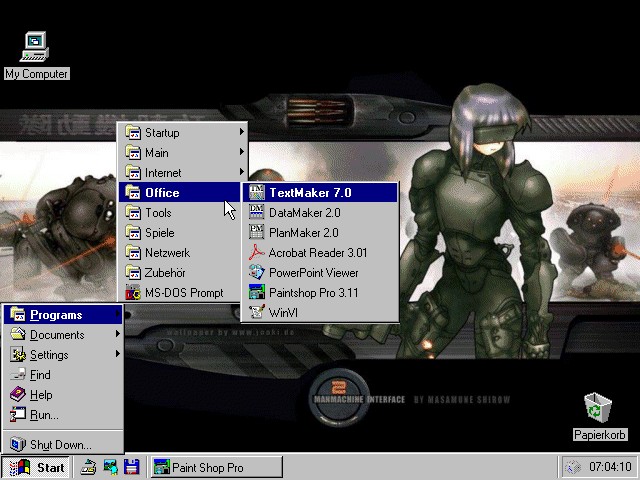Click the Tools folder icon
Viewport: 640px width, 480px height.
133,213
